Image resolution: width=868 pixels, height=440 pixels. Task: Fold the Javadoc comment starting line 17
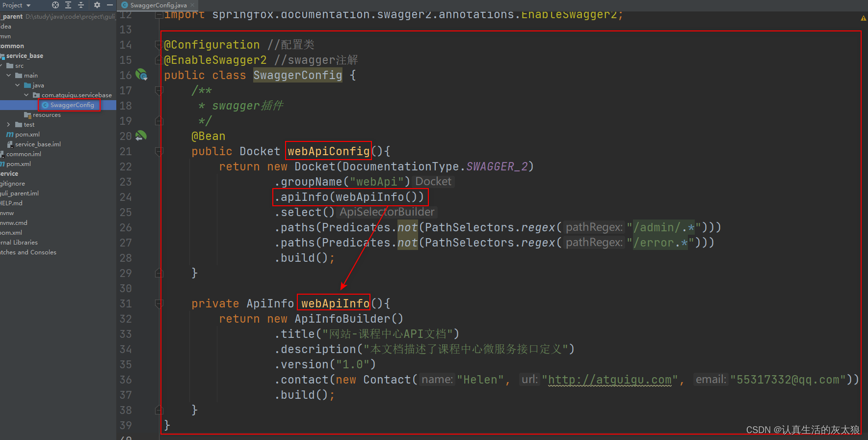tap(158, 91)
